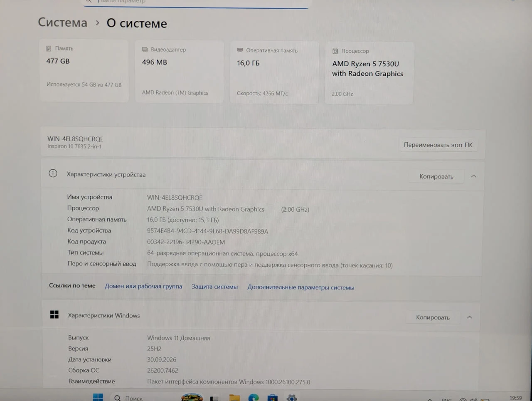Click the Windows 11 Домашняя edition value
The height and width of the screenshot is (401, 532).
[178, 338]
